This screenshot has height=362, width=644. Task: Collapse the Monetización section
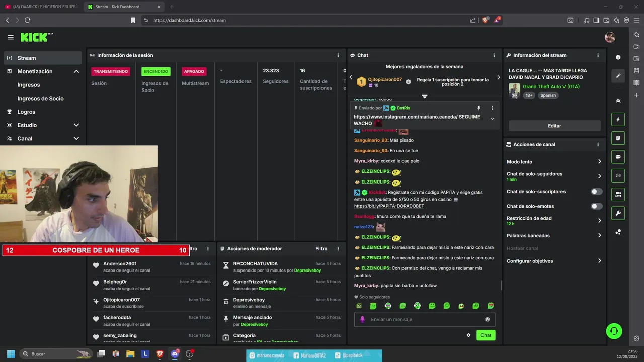tap(76, 71)
